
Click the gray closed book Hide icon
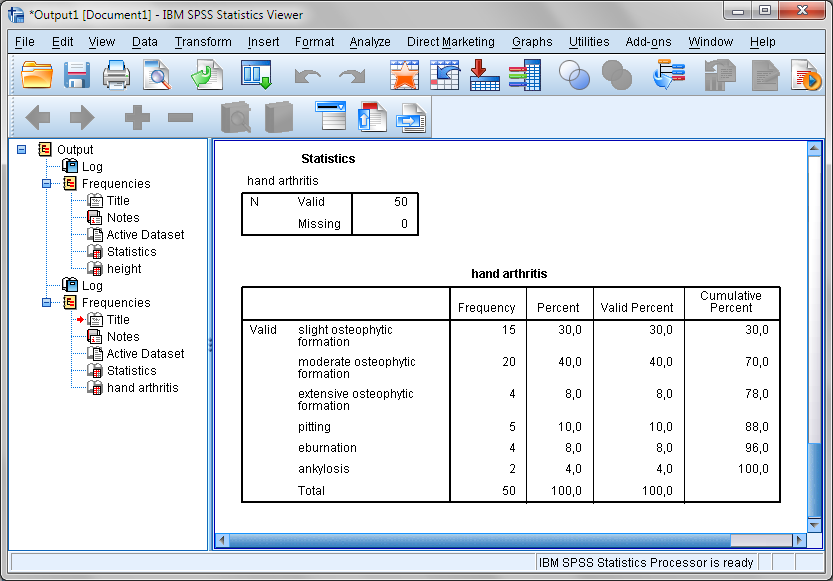(x=279, y=117)
